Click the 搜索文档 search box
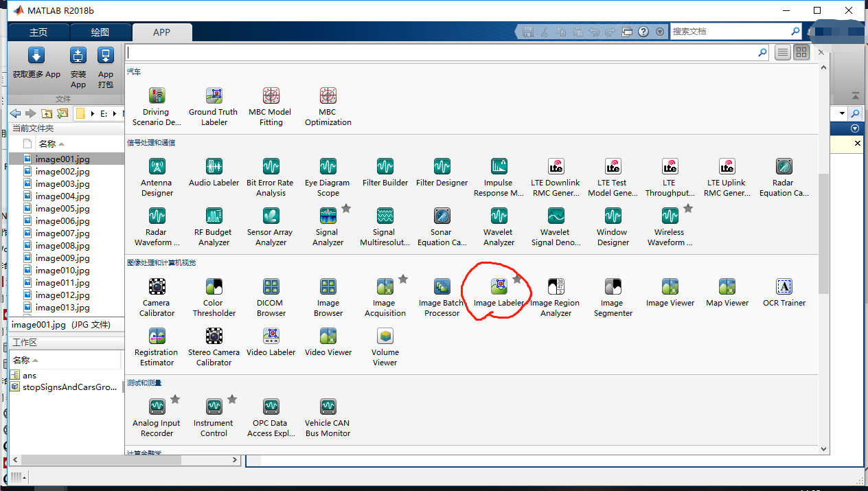Viewport: 868px width, 491px height. (x=736, y=32)
